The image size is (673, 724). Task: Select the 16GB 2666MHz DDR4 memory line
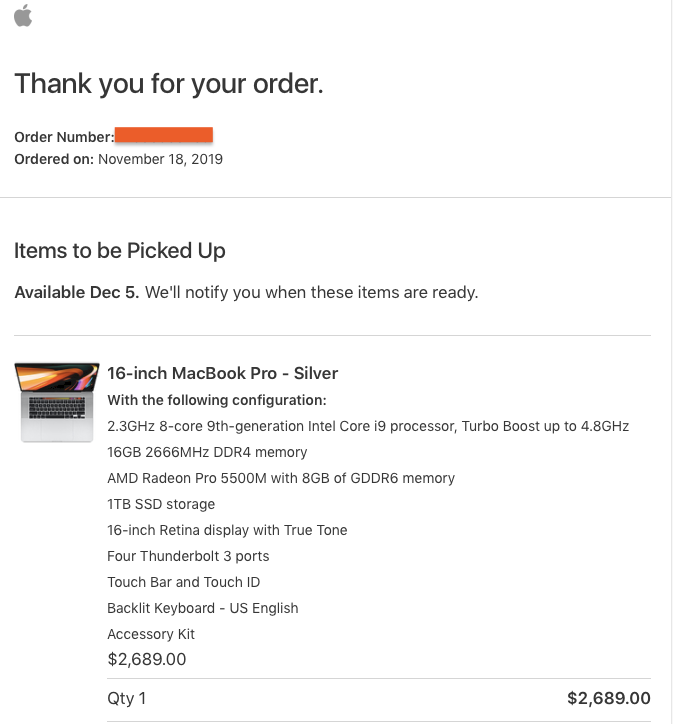[x=207, y=452]
